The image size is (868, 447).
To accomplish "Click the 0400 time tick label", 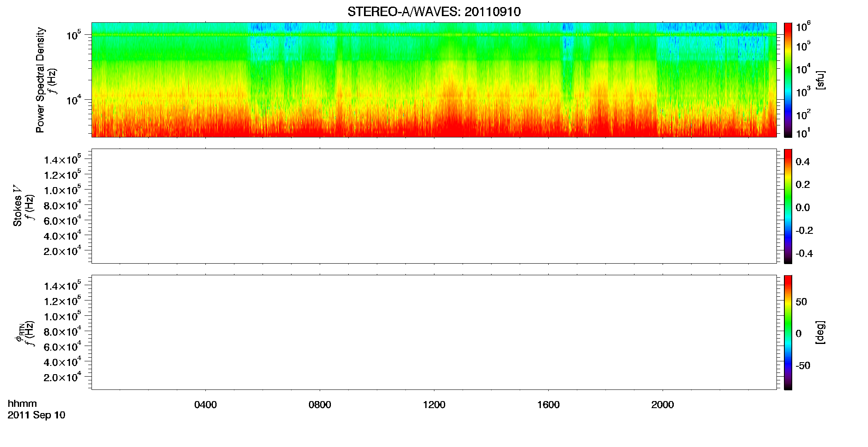I will tap(205, 405).
